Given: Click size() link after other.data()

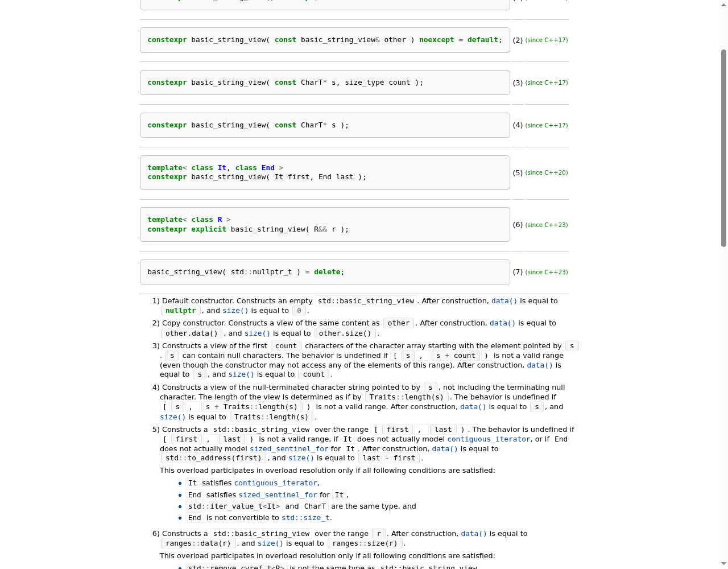Looking at the screenshot, I should (x=257, y=333).
